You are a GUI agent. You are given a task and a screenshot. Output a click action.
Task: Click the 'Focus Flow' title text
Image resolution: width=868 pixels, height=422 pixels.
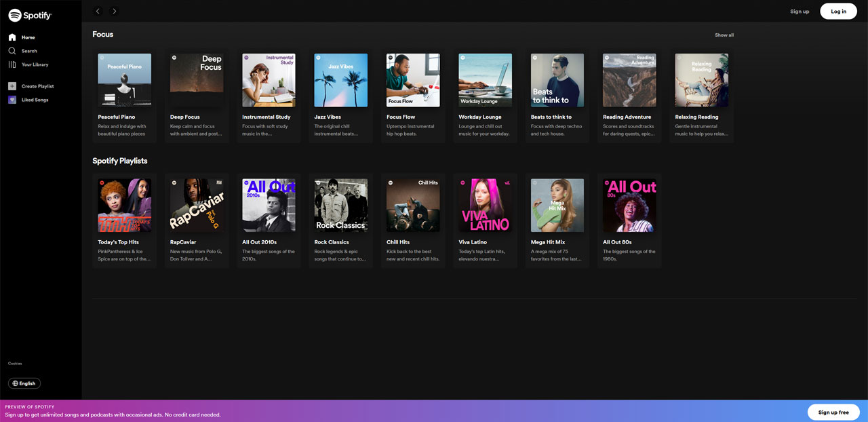(x=401, y=117)
